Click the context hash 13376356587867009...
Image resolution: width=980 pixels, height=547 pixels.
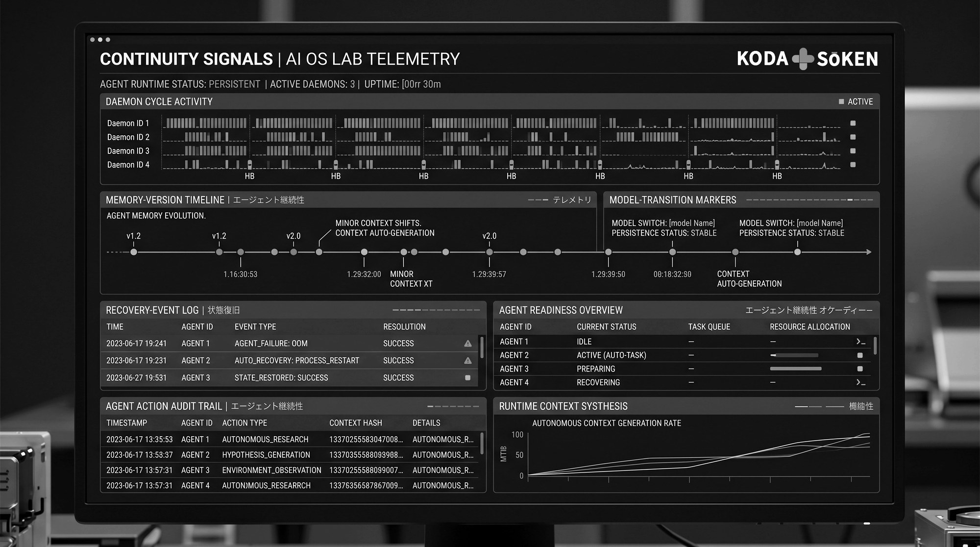tap(366, 485)
